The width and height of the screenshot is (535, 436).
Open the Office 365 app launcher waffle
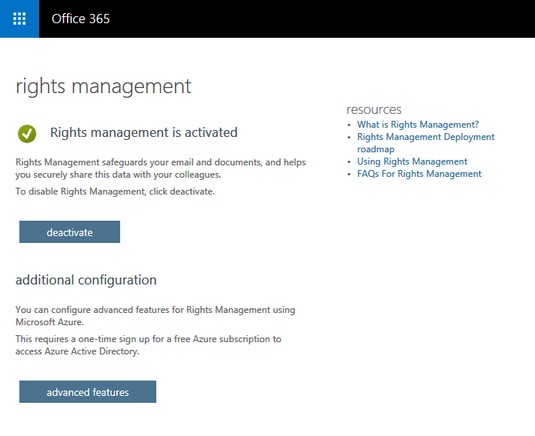click(x=19, y=19)
